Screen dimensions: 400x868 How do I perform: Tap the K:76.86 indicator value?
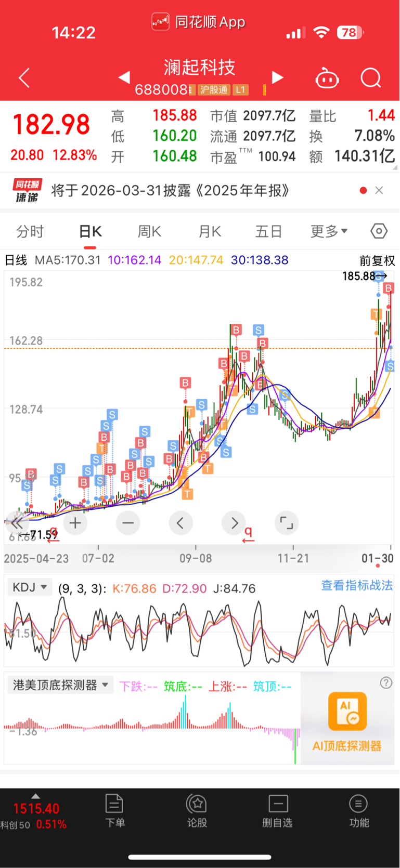pos(134,588)
